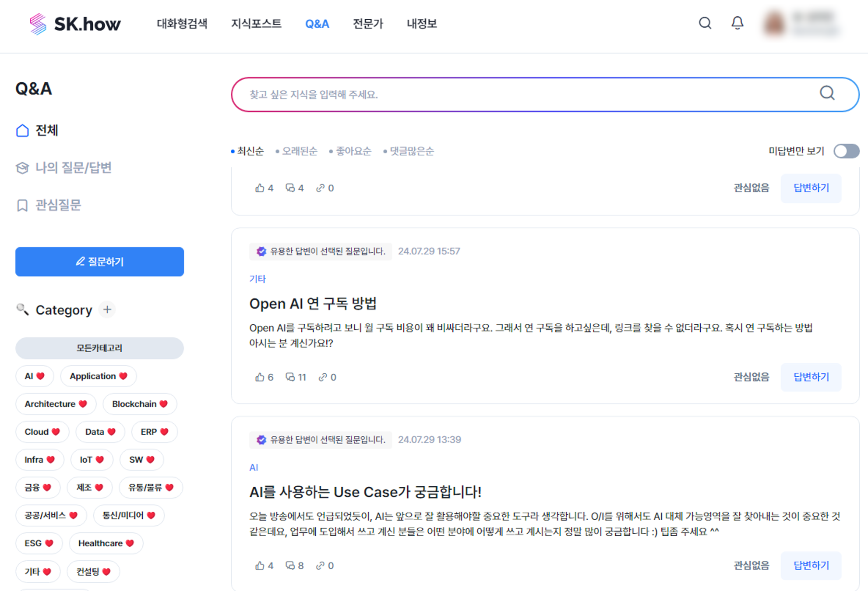Screen dimensions: 868x591
Task: Toggle the 미답변만 보기 switch
Action: (x=846, y=151)
